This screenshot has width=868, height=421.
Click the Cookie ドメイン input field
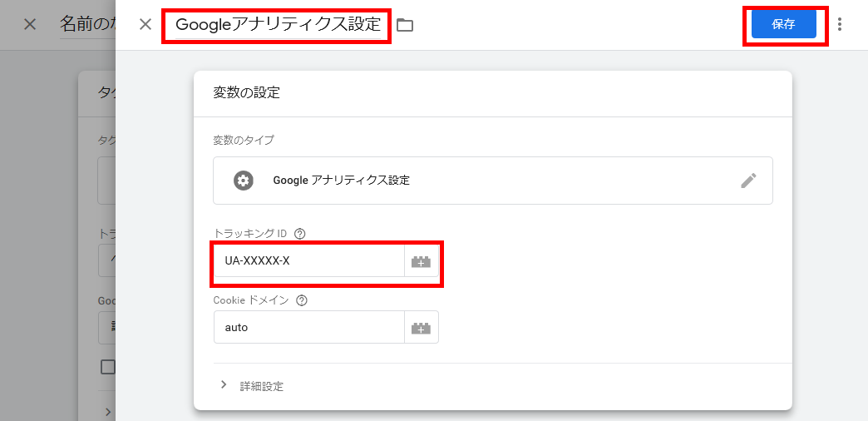click(309, 327)
